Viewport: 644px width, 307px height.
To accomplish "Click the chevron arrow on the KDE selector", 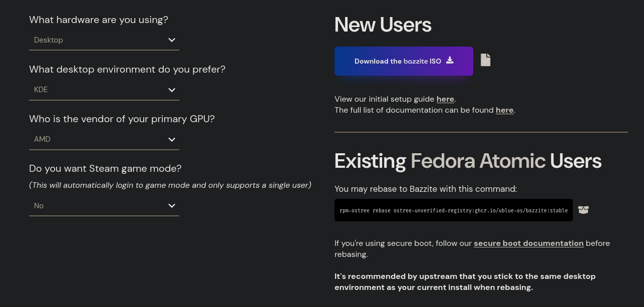I will (x=172, y=90).
